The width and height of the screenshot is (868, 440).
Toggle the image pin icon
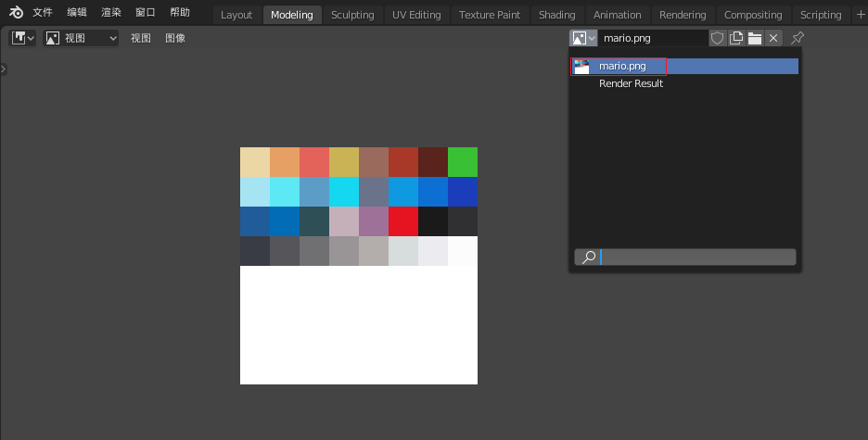(798, 38)
